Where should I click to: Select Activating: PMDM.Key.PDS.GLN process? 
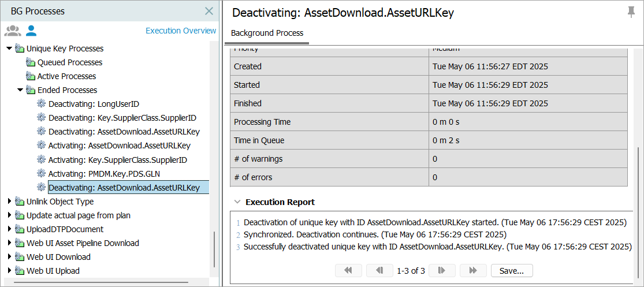[x=103, y=173]
